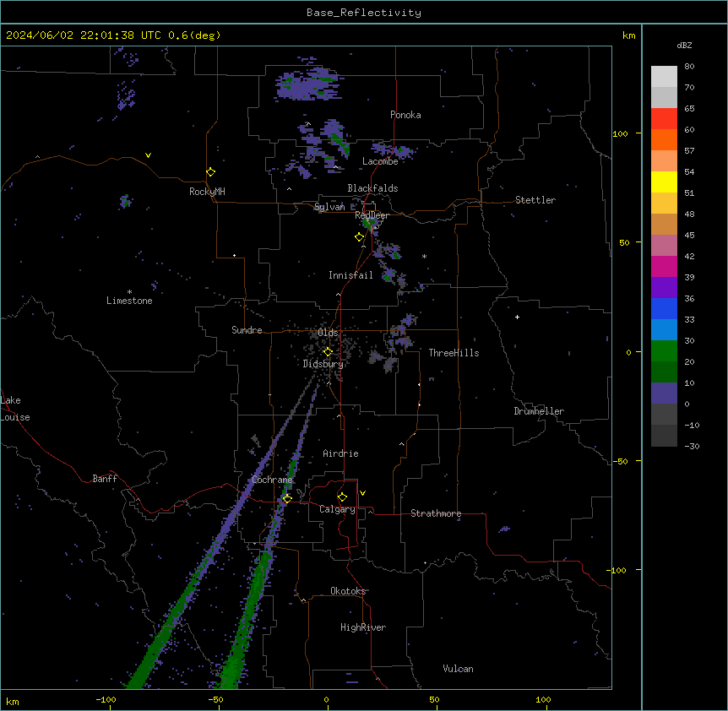Click the Olds town label

(328, 333)
